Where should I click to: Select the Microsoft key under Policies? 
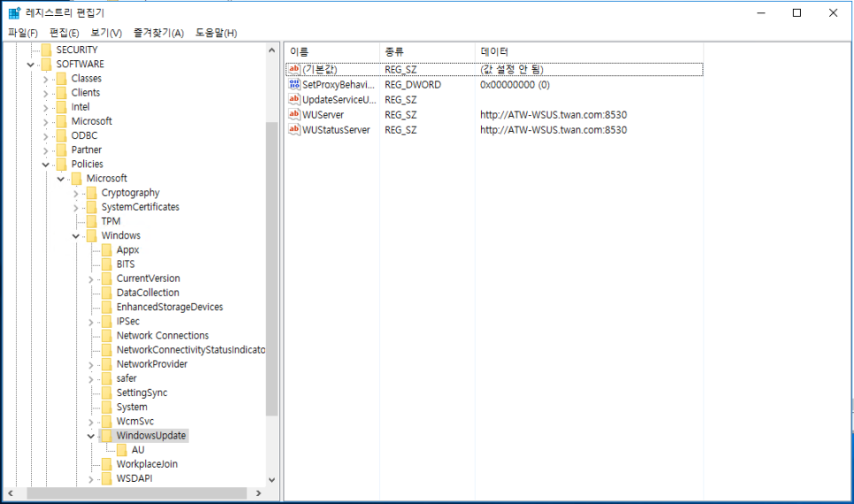tap(107, 179)
